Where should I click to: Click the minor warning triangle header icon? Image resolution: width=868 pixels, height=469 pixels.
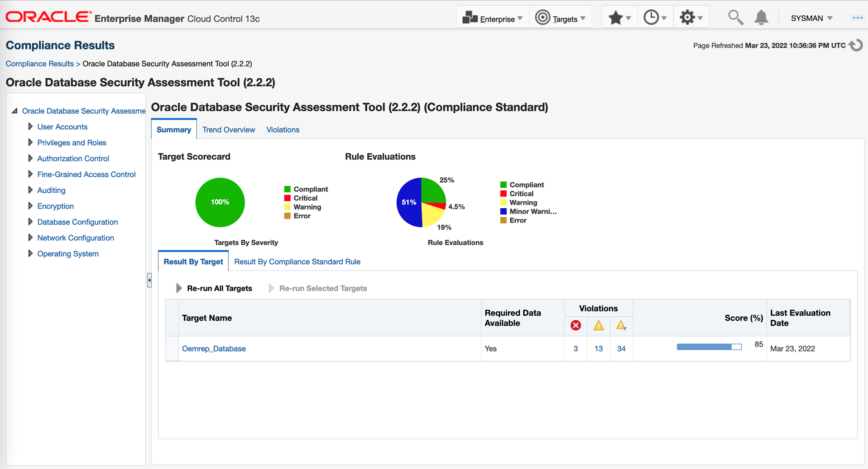[x=621, y=325]
